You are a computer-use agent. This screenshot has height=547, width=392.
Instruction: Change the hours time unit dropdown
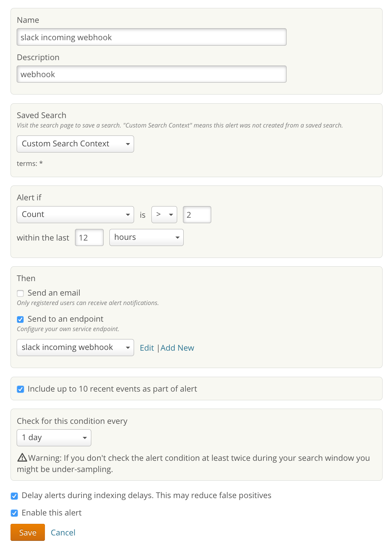coord(146,238)
